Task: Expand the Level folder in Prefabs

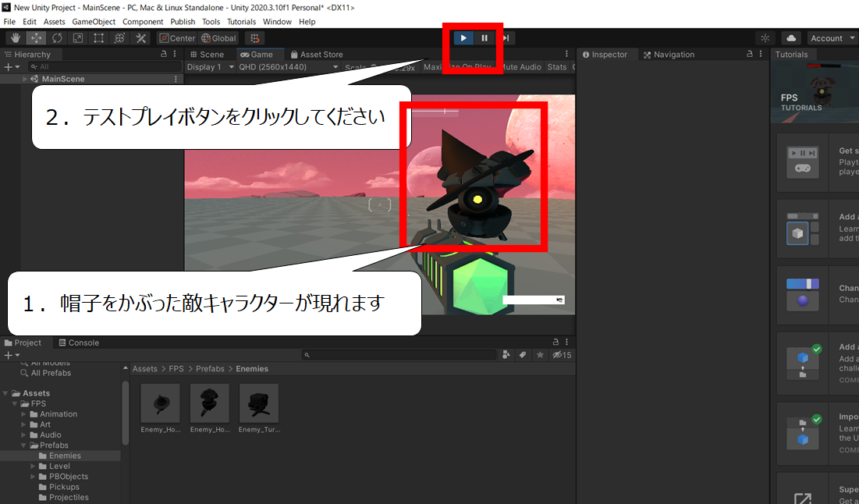Action: (33, 467)
